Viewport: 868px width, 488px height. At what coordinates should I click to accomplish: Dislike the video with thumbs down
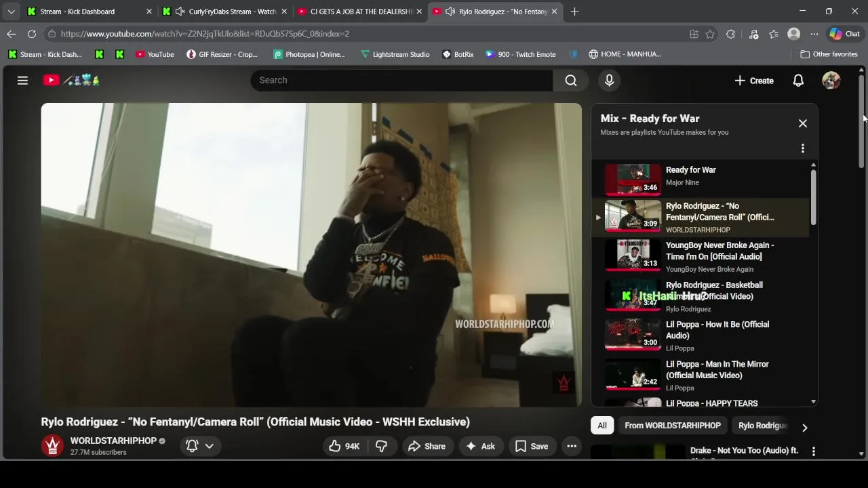(381, 446)
